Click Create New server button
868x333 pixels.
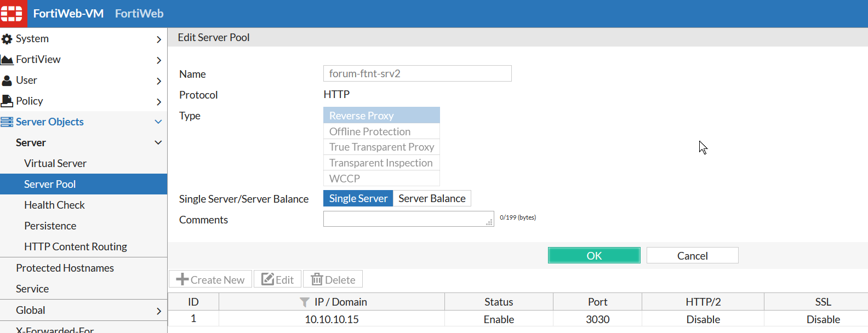210,279
